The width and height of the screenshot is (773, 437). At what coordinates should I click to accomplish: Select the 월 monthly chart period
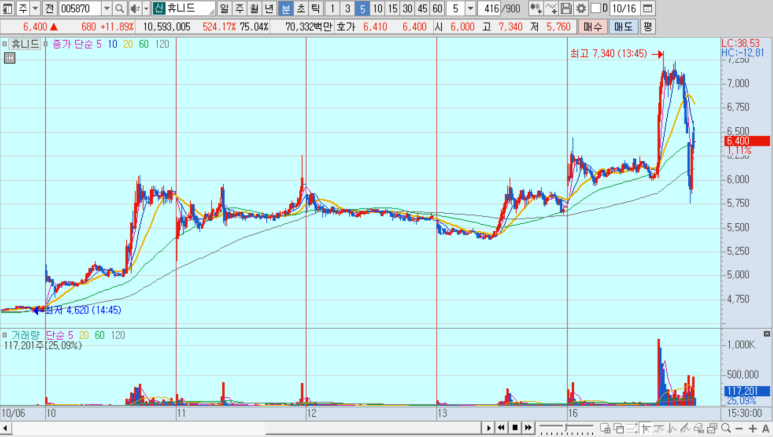tap(254, 8)
